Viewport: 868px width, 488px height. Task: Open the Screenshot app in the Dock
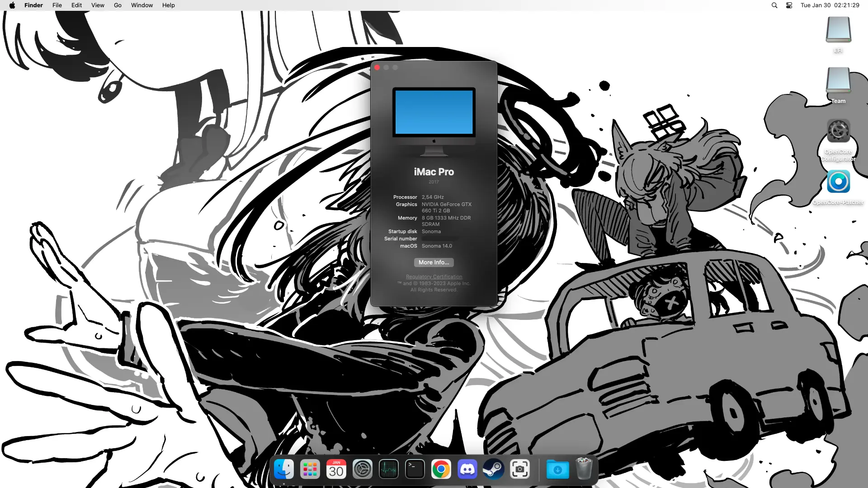[x=520, y=469]
